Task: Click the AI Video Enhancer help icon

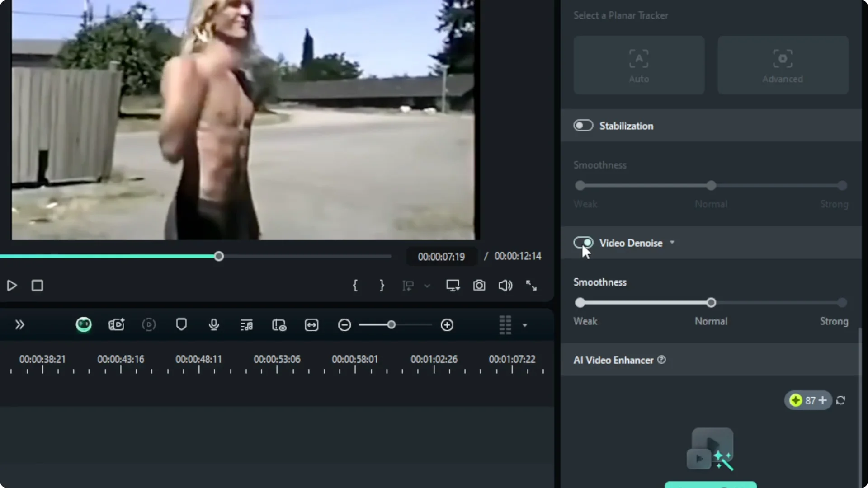Action: 661,360
